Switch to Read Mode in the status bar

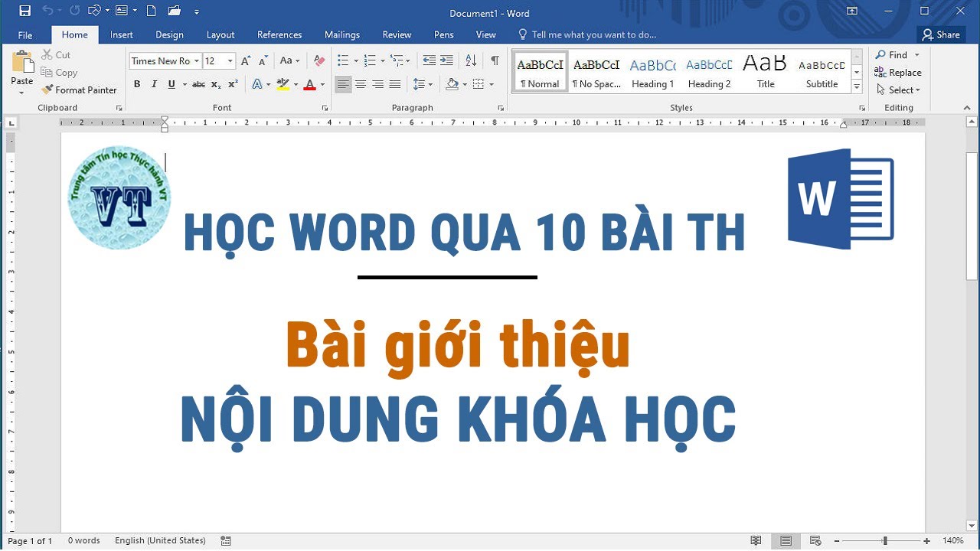(x=756, y=540)
